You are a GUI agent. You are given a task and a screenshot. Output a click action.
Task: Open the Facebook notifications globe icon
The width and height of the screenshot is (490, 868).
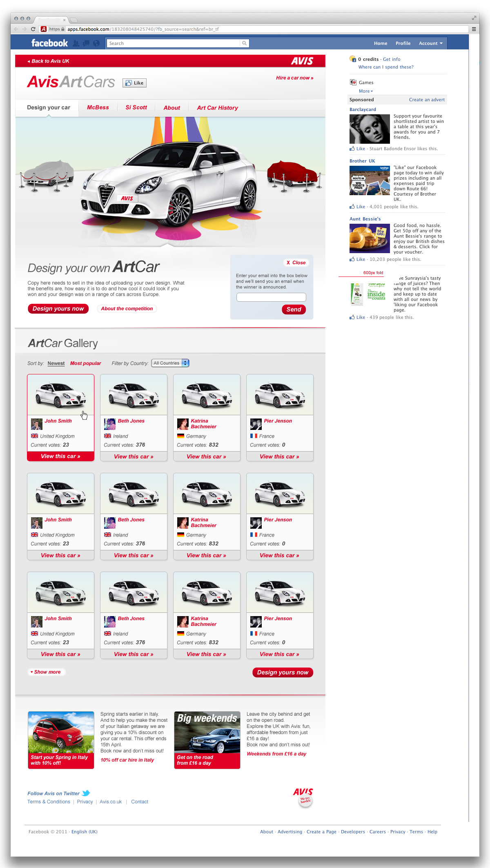point(96,43)
